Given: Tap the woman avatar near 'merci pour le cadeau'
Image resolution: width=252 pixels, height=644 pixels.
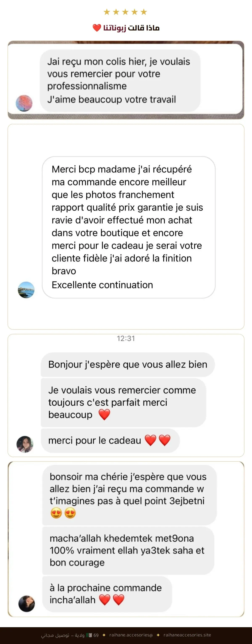Looking at the screenshot, I should pyautogui.click(x=25, y=444).
